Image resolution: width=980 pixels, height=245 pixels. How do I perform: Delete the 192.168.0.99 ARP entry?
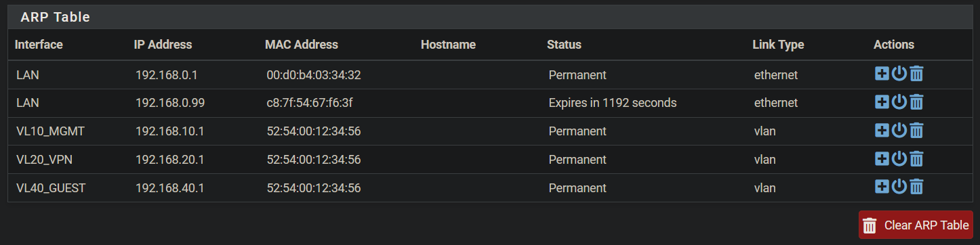[916, 102]
